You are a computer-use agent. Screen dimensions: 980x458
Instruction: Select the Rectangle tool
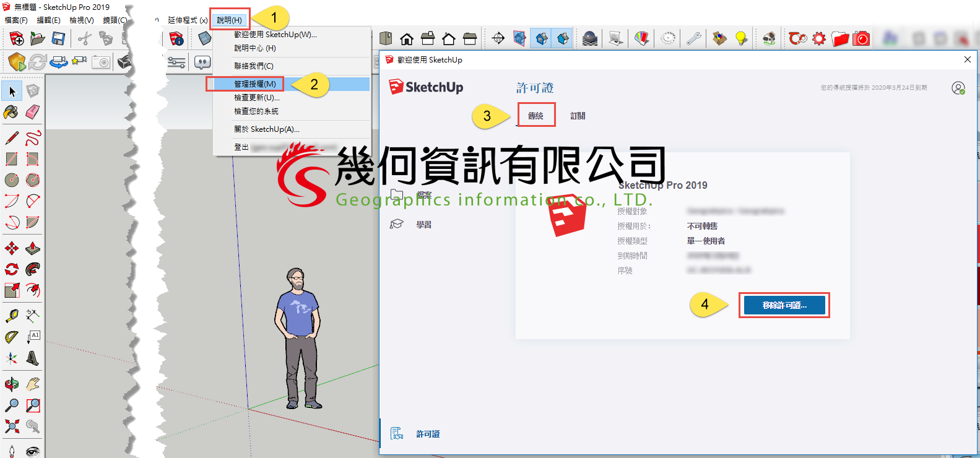[12, 159]
